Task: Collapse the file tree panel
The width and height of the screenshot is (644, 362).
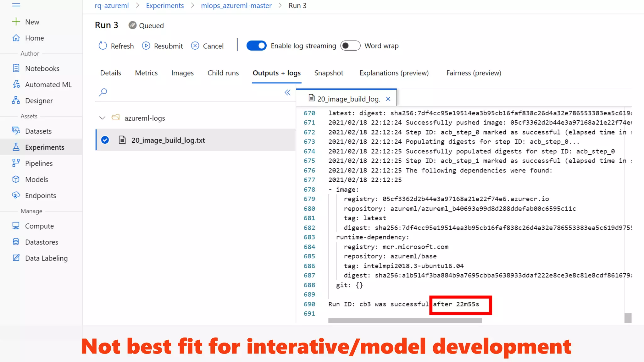Action: (x=287, y=92)
